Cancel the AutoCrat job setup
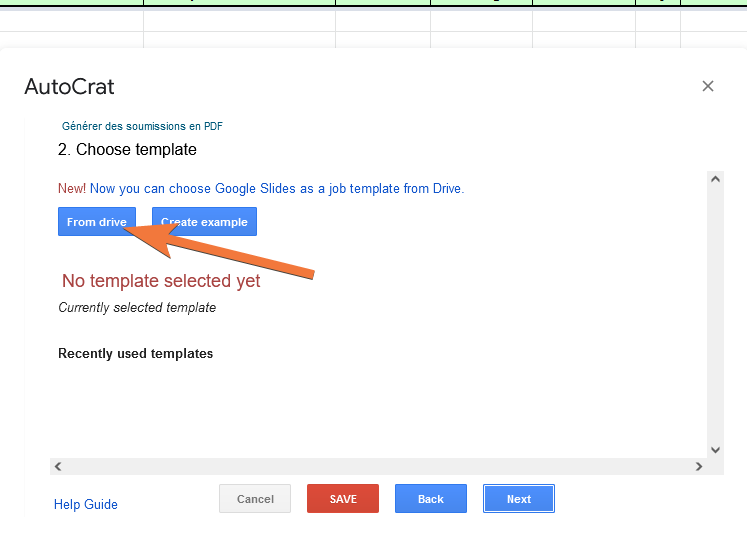The height and width of the screenshot is (538, 747). [255, 499]
